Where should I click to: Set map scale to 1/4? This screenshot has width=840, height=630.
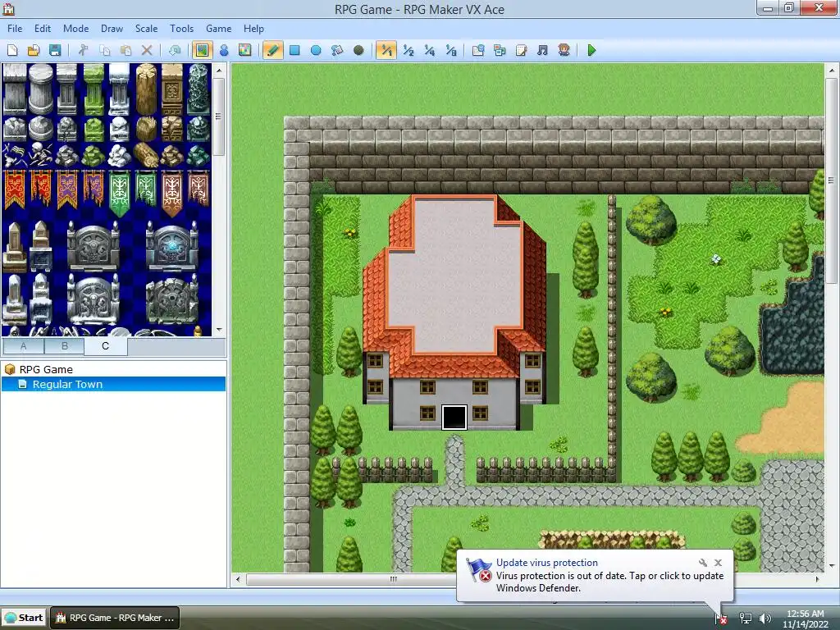coord(430,50)
